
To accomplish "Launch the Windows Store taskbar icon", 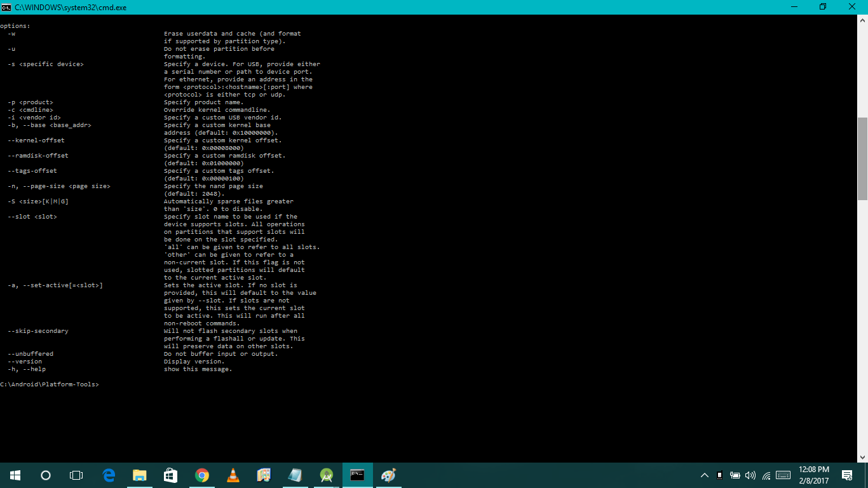I will [x=170, y=475].
